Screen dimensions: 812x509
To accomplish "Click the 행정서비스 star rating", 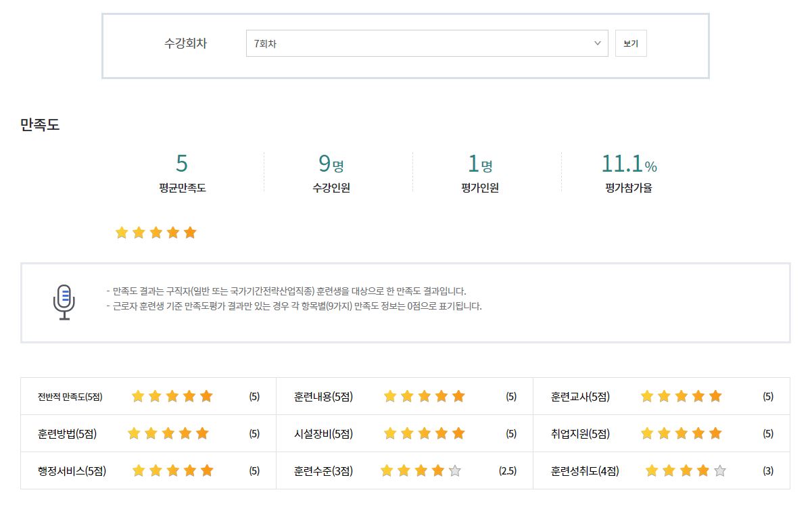I will 172,470.
